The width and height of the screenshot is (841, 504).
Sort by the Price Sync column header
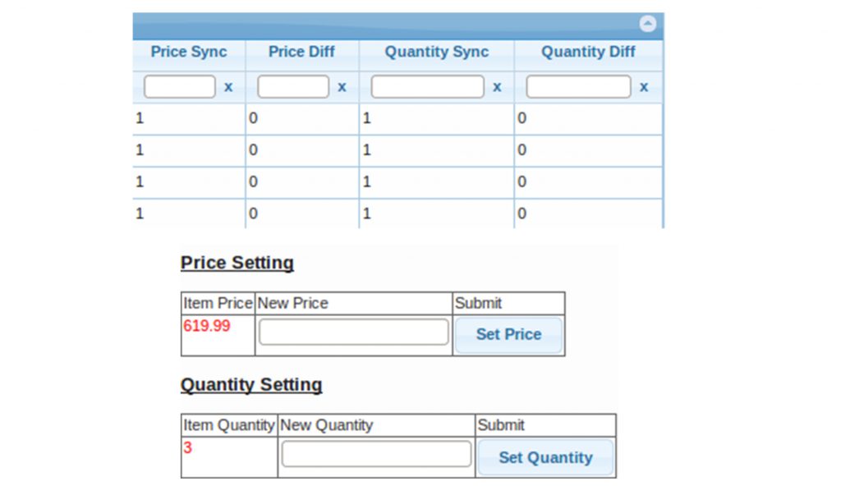click(x=189, y=52)
